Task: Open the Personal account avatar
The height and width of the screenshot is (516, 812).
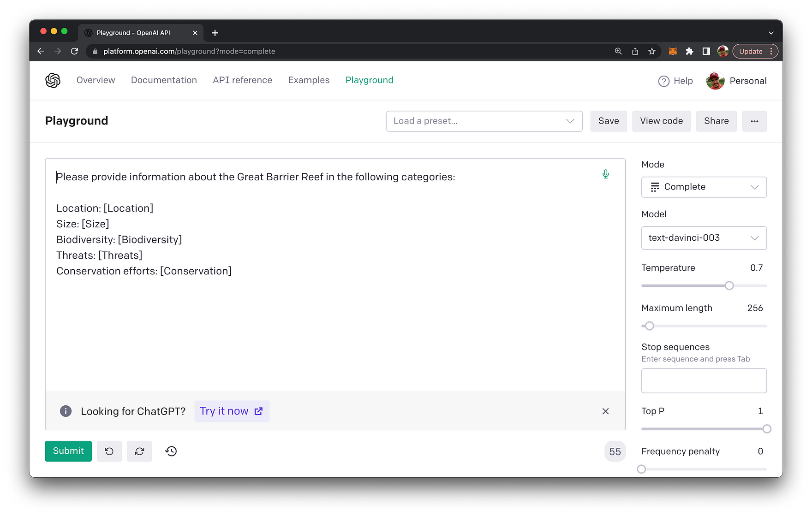Action: tap(715, 81)
